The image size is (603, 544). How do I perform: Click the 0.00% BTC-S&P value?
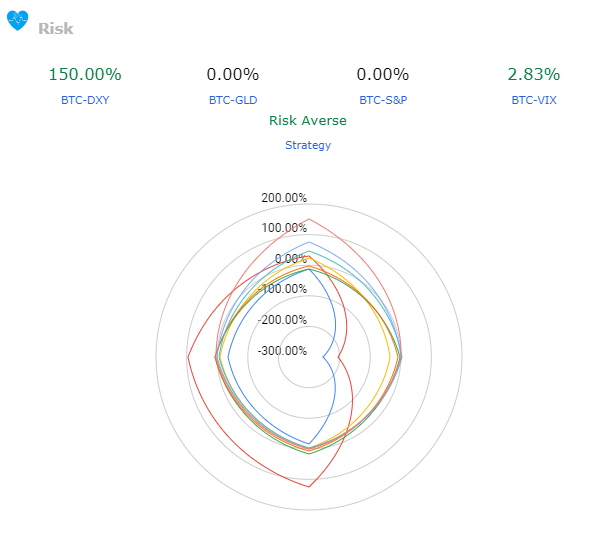pyautogui.click(x=383, y=75)
